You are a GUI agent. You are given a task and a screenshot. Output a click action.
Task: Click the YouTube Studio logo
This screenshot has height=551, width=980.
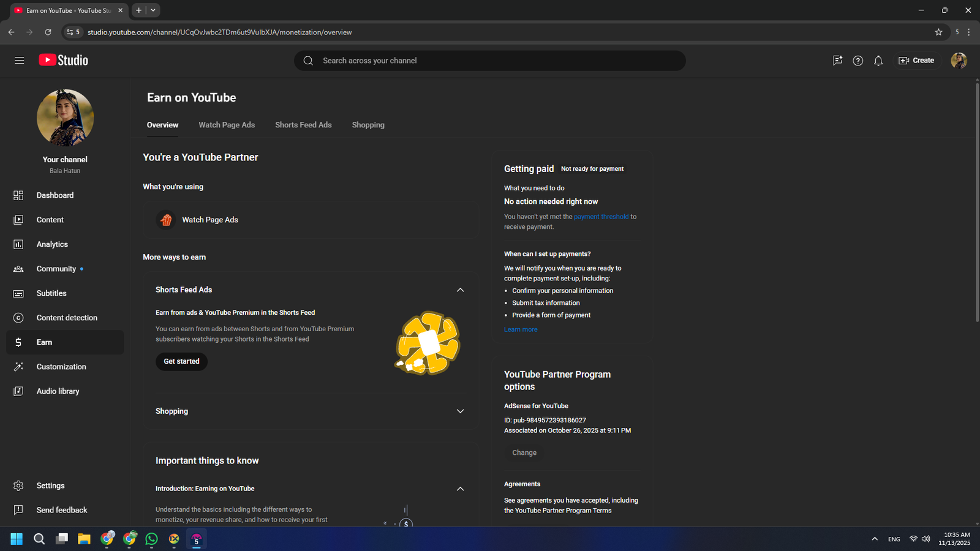click(64, 60)
